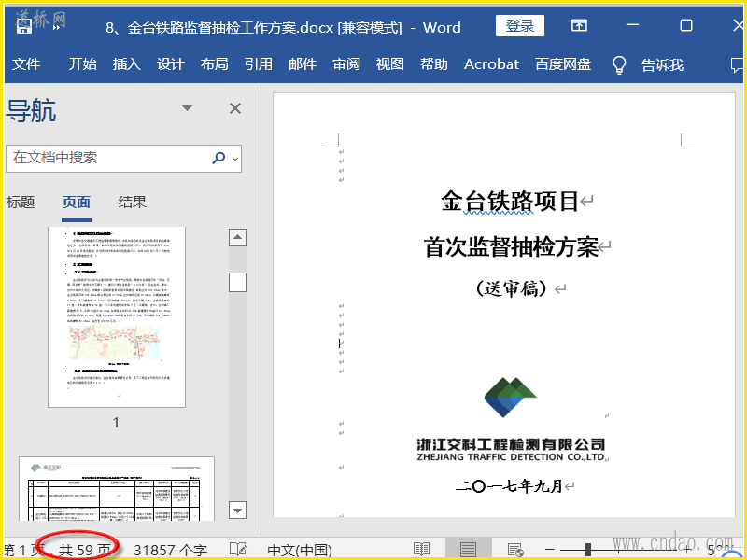This screenshot has height=560, width=747.
Task: Click the date text 二〇一七年九月
Action: [509, 486]
